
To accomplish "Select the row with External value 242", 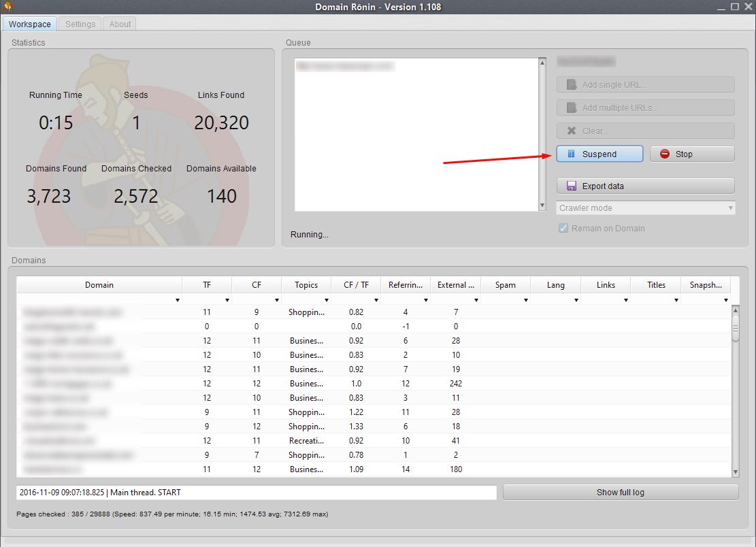I will coord(374,384).
